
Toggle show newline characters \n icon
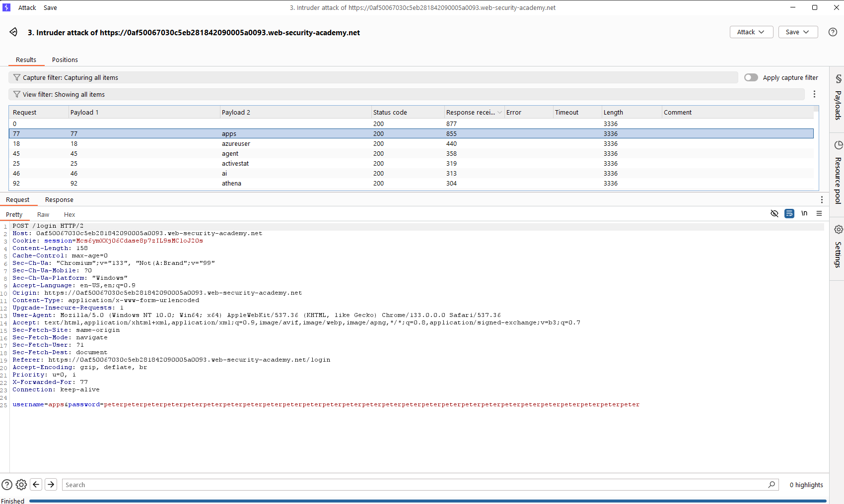804,213
